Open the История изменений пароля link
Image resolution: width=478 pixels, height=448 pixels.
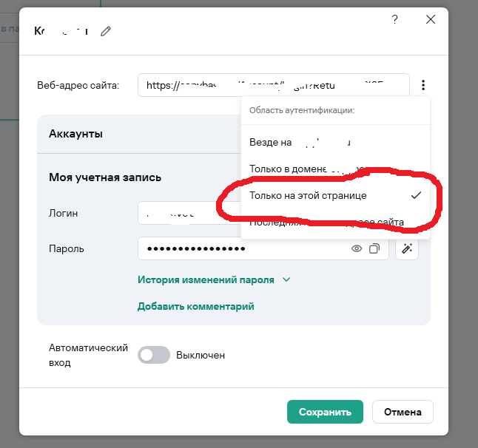coord(206,279)
